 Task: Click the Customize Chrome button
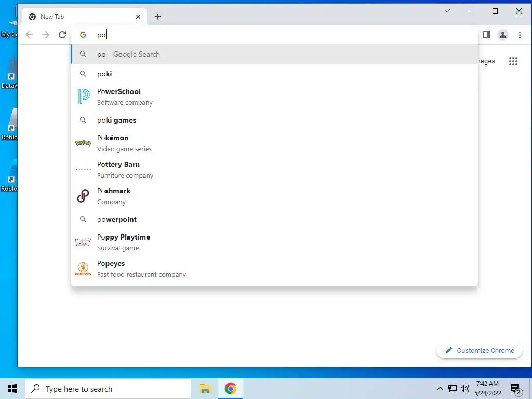tap(480, 350)
